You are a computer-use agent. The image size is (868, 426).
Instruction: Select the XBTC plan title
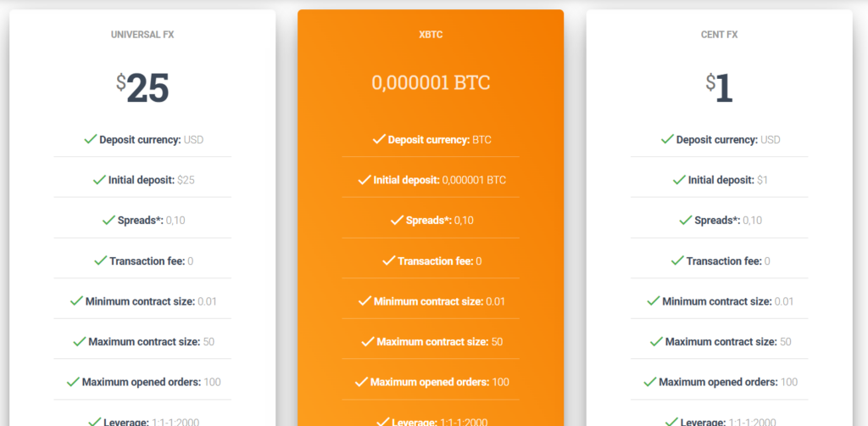point(431,35)
